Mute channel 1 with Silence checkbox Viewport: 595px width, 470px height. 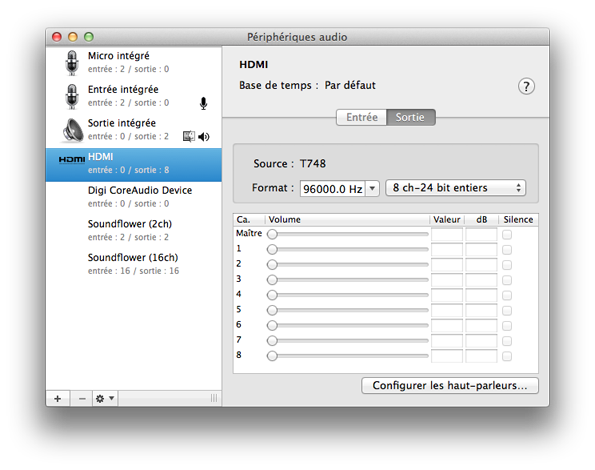point(507,250)
